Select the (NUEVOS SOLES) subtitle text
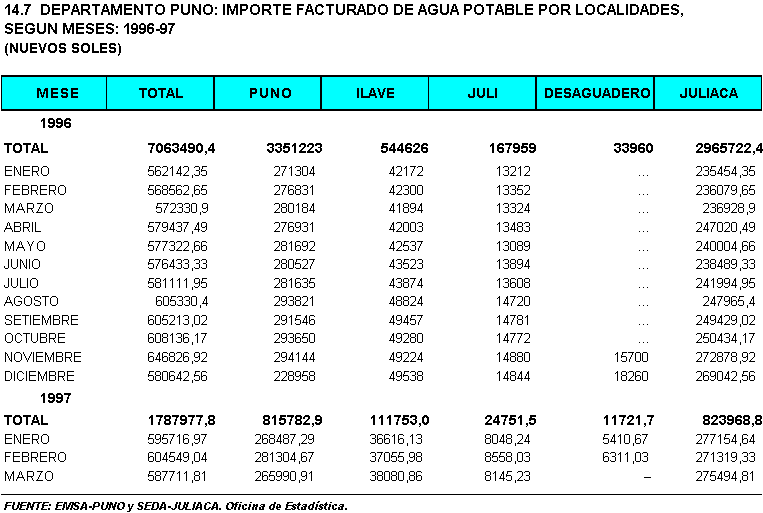Image resolution: width=763 pixels, height=513 pixels. [62, 49]
